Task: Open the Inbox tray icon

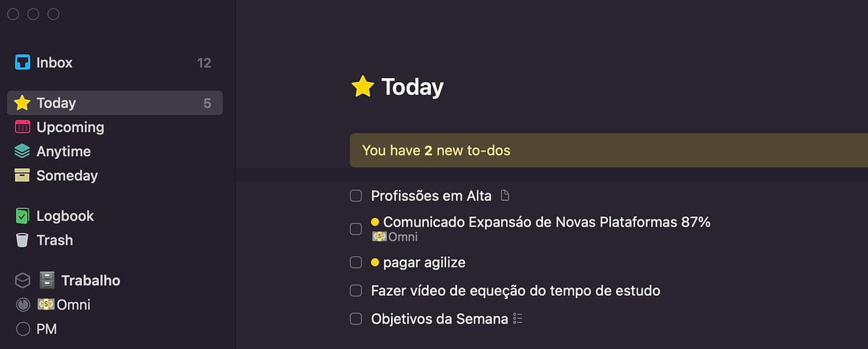Action: pos(23,63)
